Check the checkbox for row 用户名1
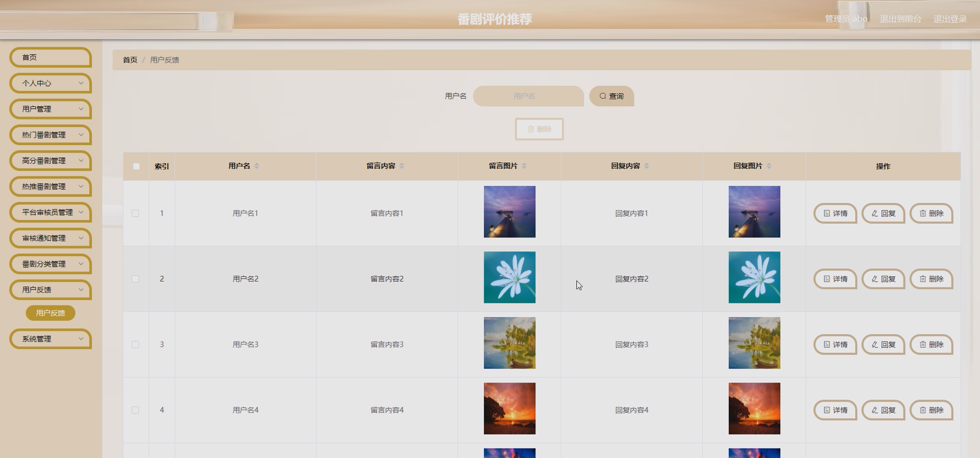980x458 pixels. pos(135,213)
